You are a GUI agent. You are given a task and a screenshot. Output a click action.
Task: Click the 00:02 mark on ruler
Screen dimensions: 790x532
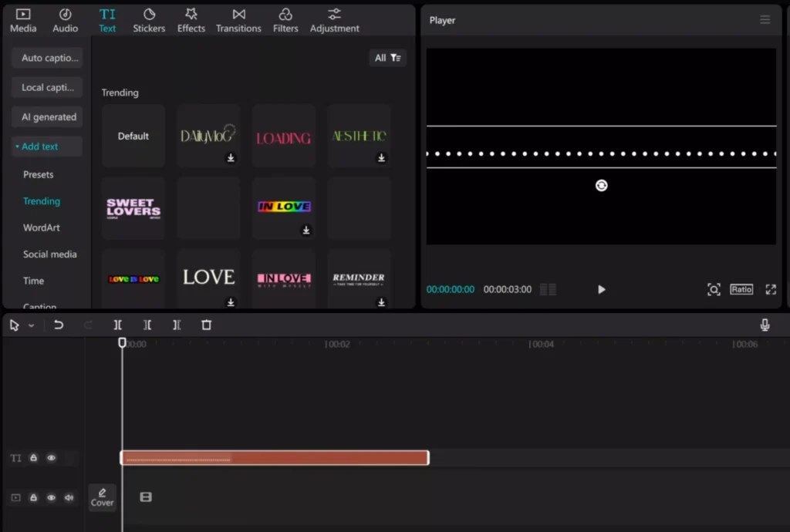337,345
